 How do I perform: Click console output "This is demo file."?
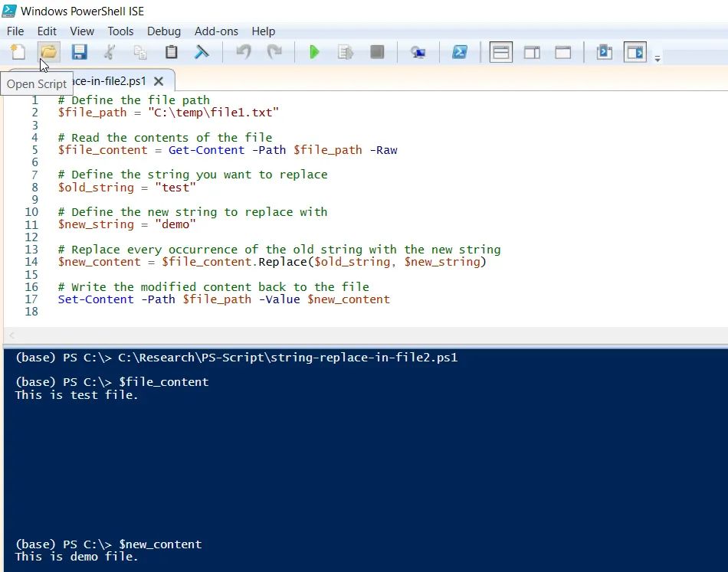pos(77,556)
